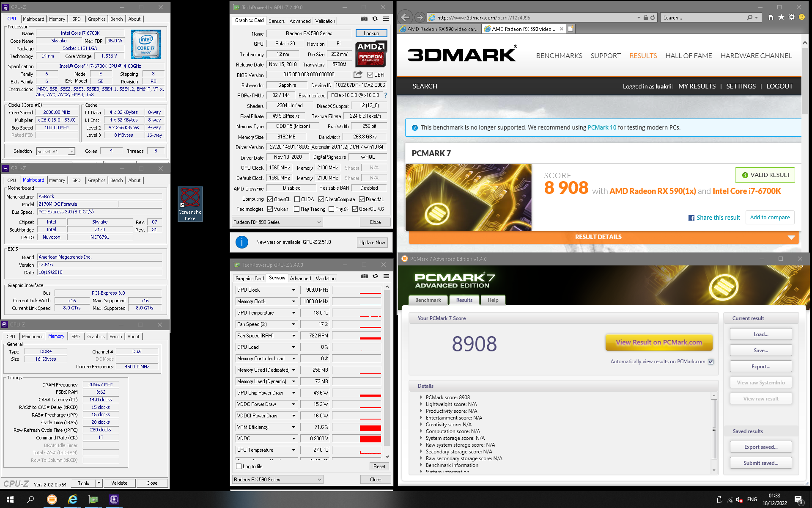Open the hamburger menu in GPU-Z Sensors window
The height and width of the screenshot is (508, 812).
[386, 276]
